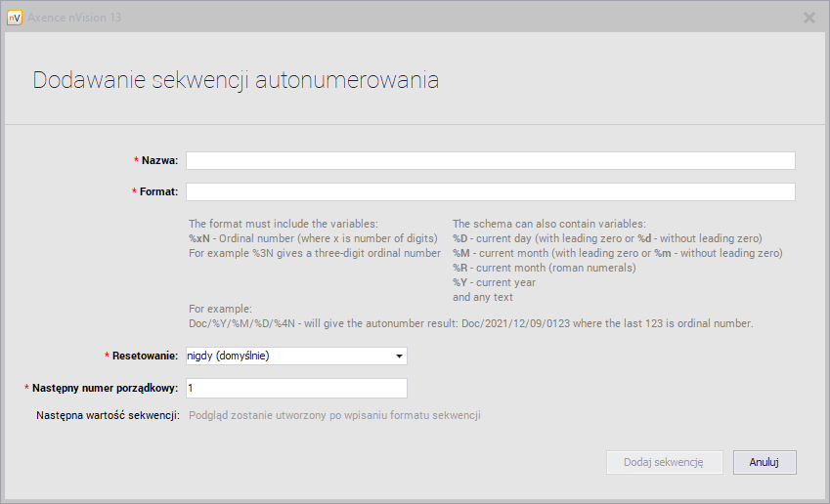Click the %Y current year help line
Screen dimensions: 830x504
click(494, 282)
